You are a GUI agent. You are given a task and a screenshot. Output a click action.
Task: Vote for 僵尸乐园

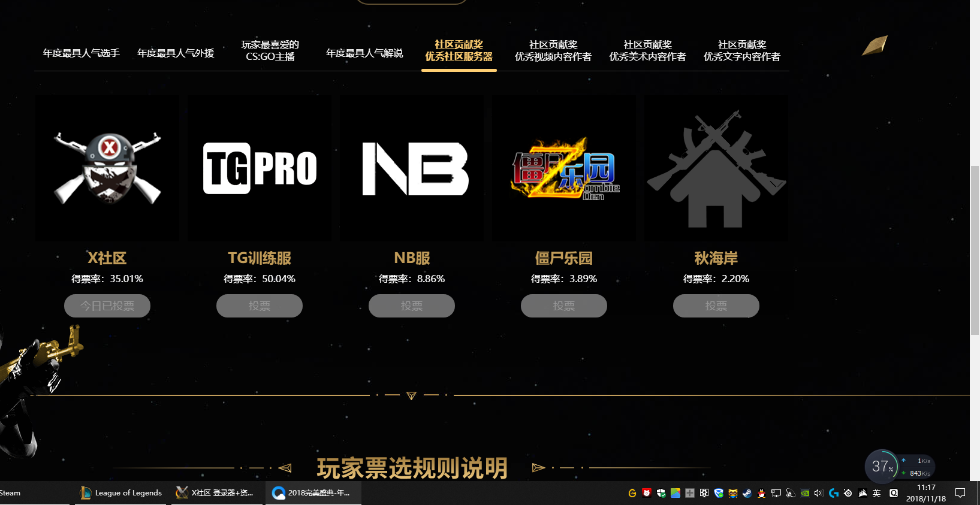point(564,306)
